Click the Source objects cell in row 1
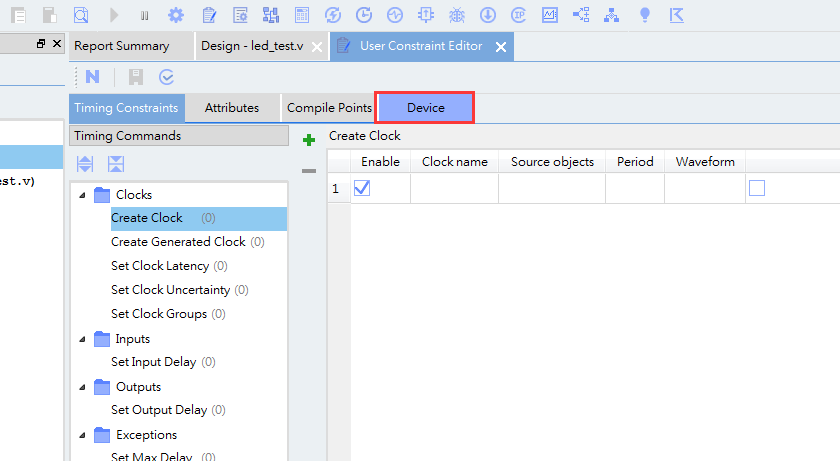Screen dimensions: 840x461 [x=552, y=188]
